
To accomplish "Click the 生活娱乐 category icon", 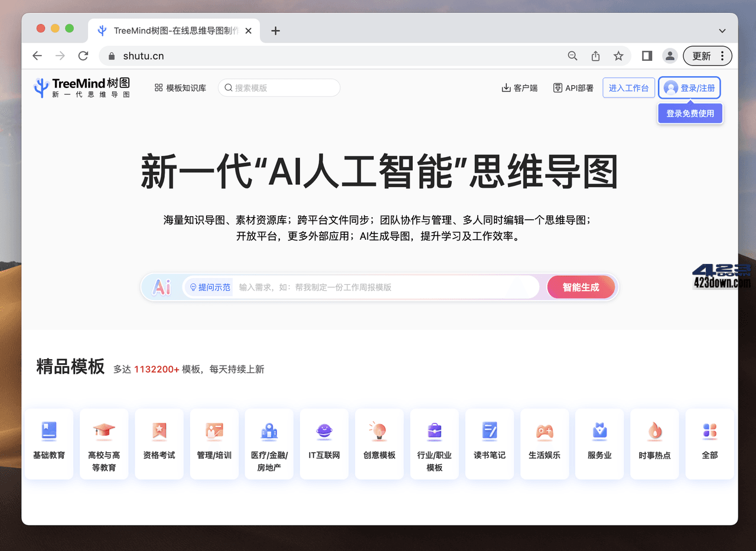I will (x=544, y=431).
